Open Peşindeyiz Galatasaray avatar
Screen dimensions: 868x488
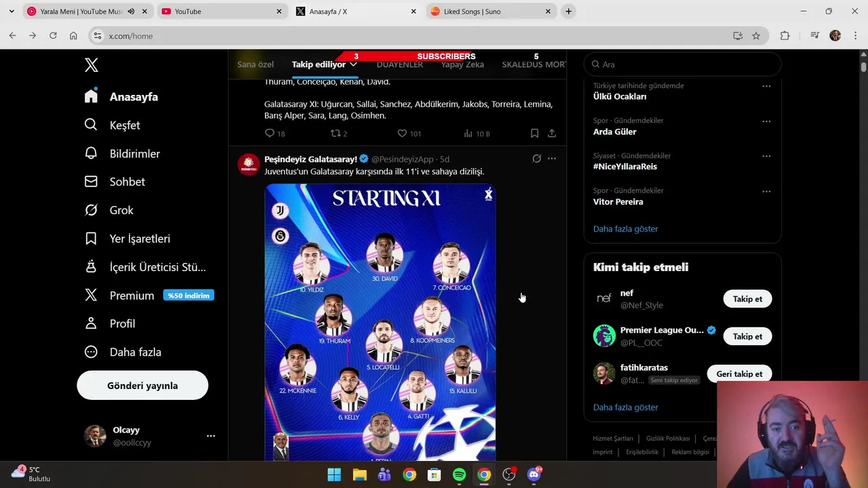pos(248,164)
